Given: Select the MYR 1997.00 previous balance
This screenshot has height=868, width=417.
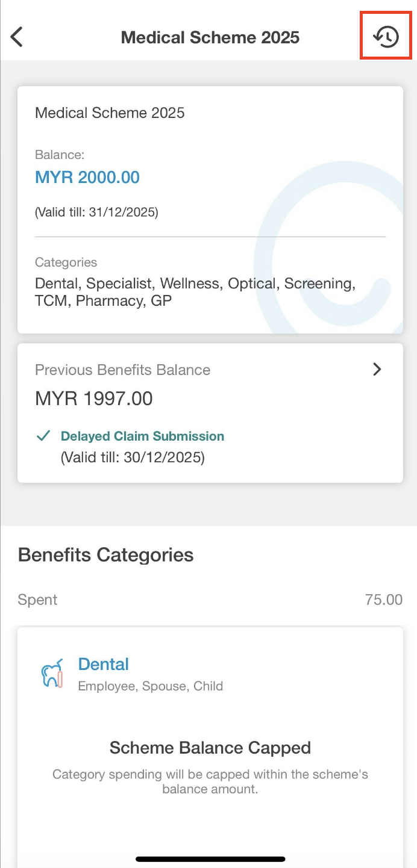Looking at the screenshot, I should point(94,398).
